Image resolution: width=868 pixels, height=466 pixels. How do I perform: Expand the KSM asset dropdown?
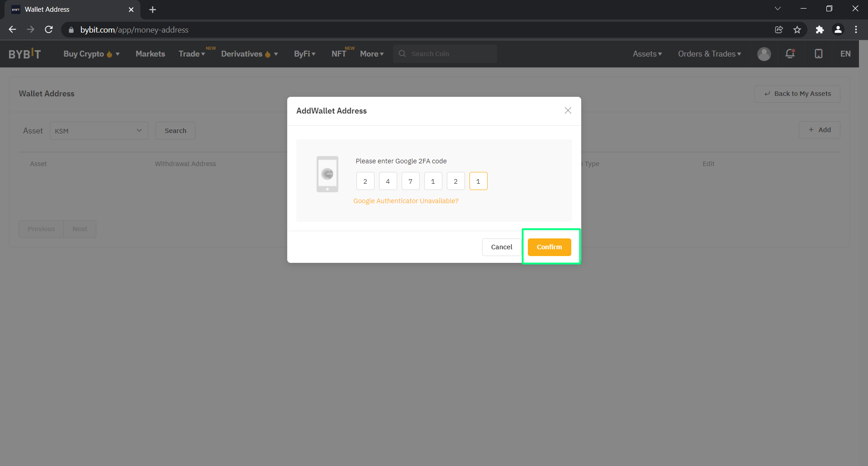pyautogui.click(x=99, y=131)
